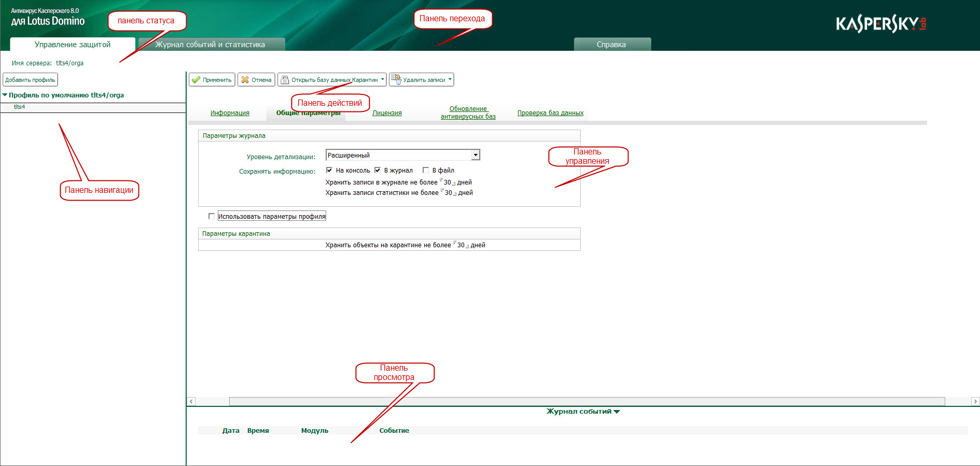Viewport: 980px width, 466px height.
Task: Toggle the 'На консоль' checkbox
Action: [x=329, y=170]
